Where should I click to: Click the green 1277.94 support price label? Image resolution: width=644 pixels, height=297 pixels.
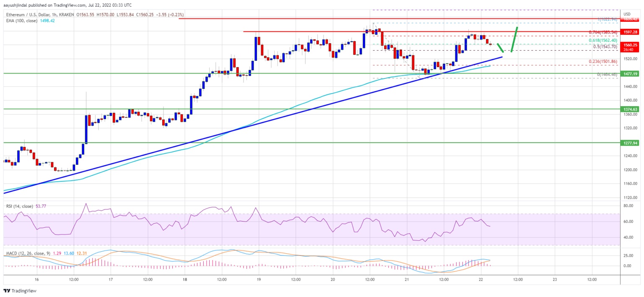pos(630,143)
